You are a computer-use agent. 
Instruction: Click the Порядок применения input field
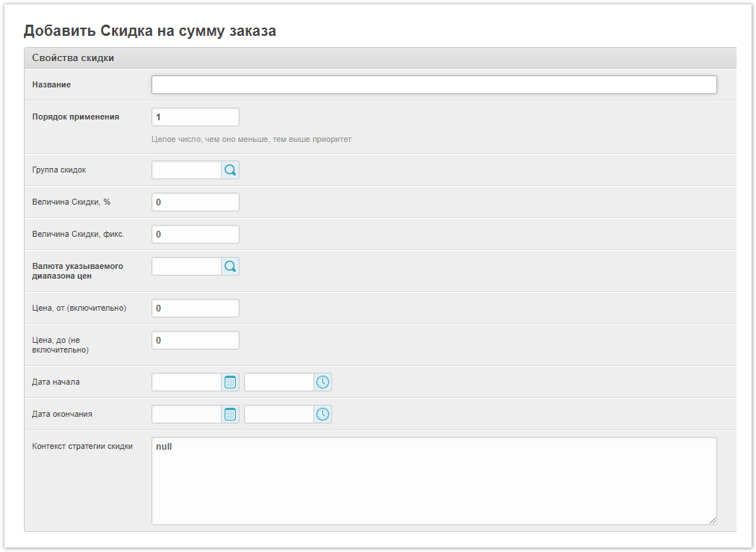(195, 117)
